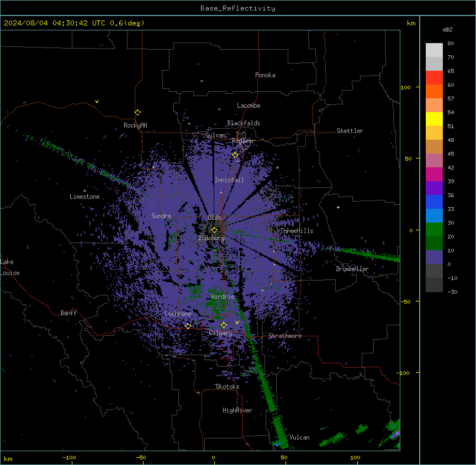Select the Banff label
Image resolution: width=476 pixels, height=465 pixels.
[x=68, y=313]
